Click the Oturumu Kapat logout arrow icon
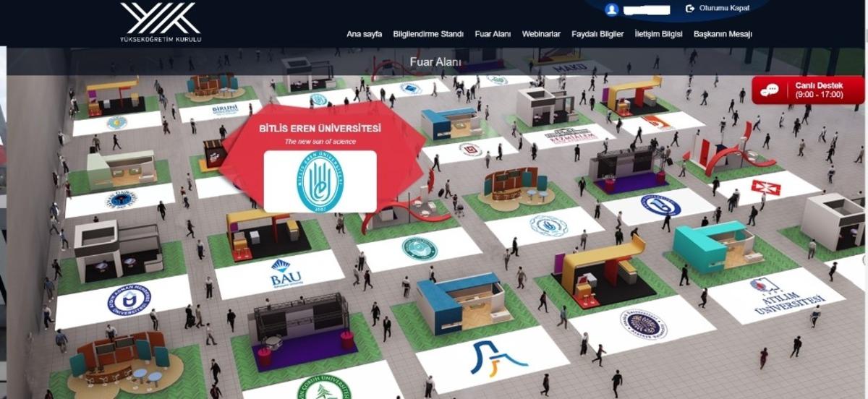The image size is (868, 399). point(689,9)
